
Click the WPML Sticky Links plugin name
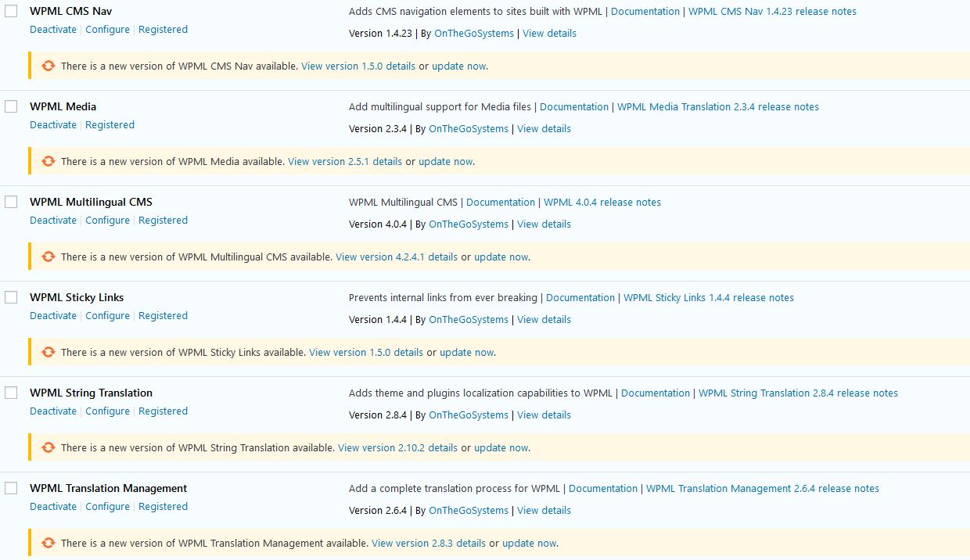77,297
